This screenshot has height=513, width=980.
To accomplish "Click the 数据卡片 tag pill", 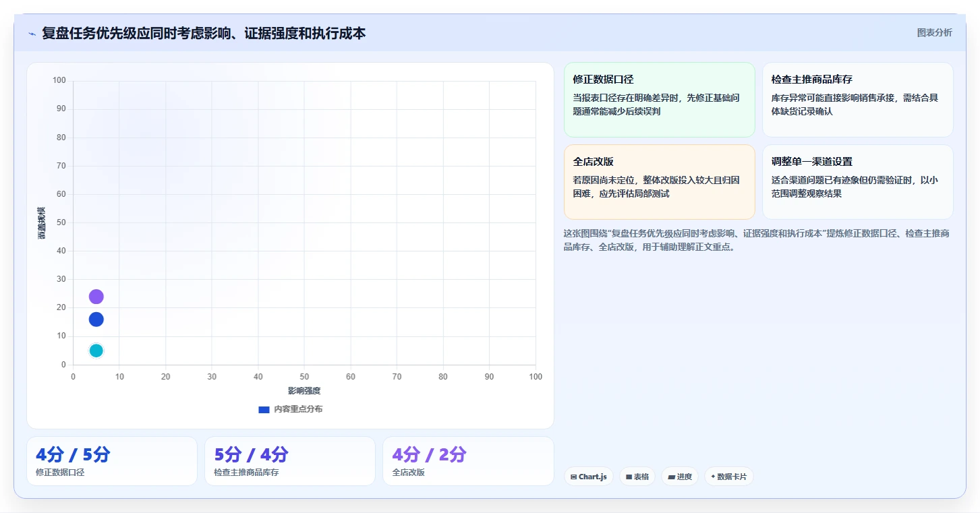I will tap(729, 477).
